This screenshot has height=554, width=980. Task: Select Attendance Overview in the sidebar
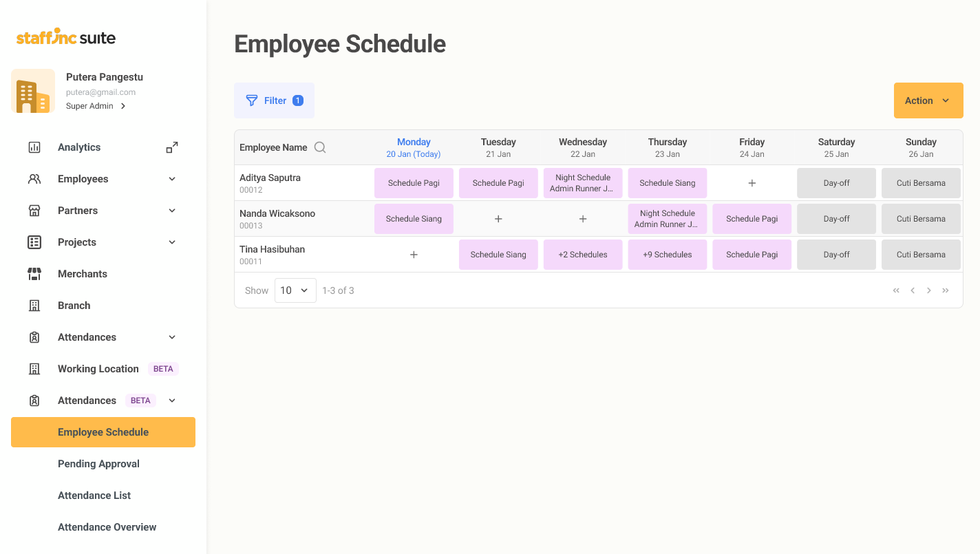coord(107,527)
